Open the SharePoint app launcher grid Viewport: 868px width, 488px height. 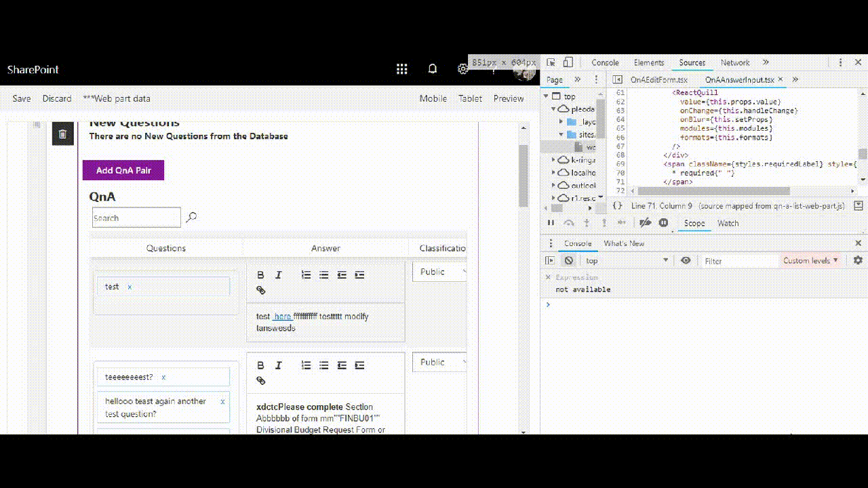[402, 69]
